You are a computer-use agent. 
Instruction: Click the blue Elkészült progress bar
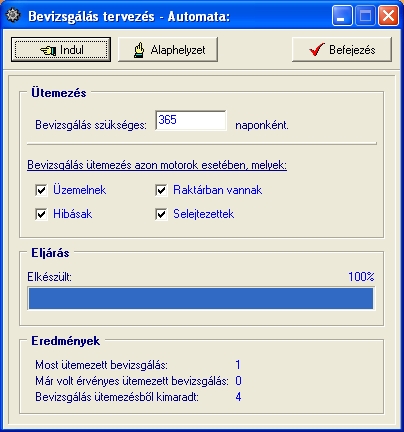tap(201, 299)
